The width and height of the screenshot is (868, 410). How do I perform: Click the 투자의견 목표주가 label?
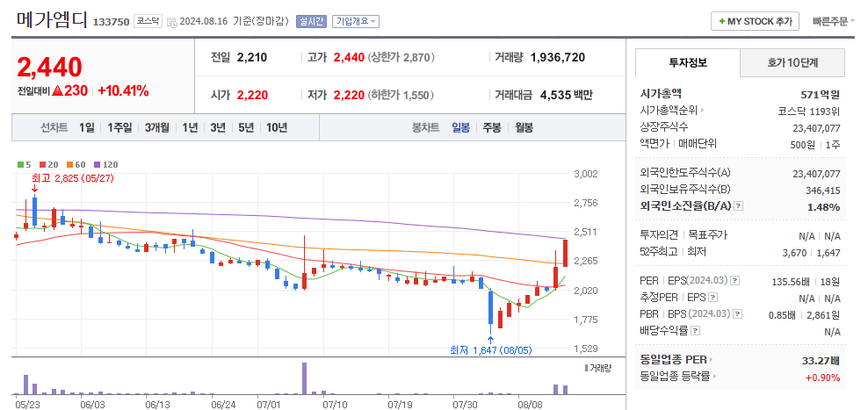point(684,235)
